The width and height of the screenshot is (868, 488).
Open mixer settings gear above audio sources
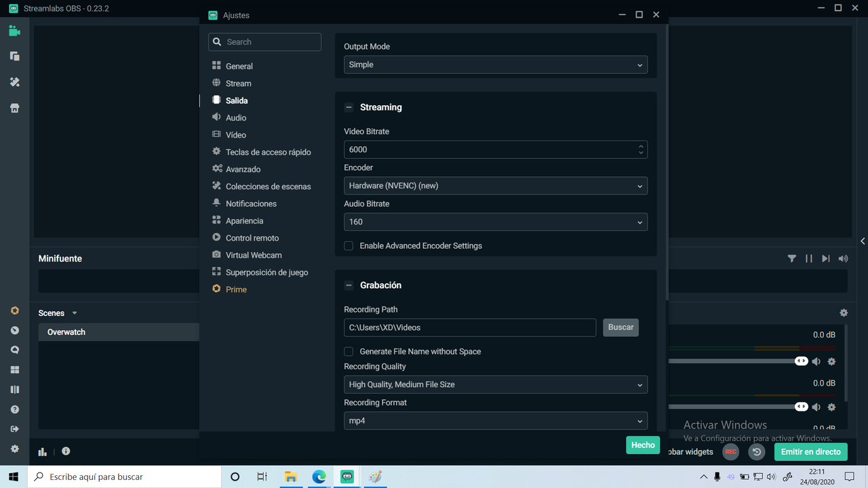coord(844,312)
